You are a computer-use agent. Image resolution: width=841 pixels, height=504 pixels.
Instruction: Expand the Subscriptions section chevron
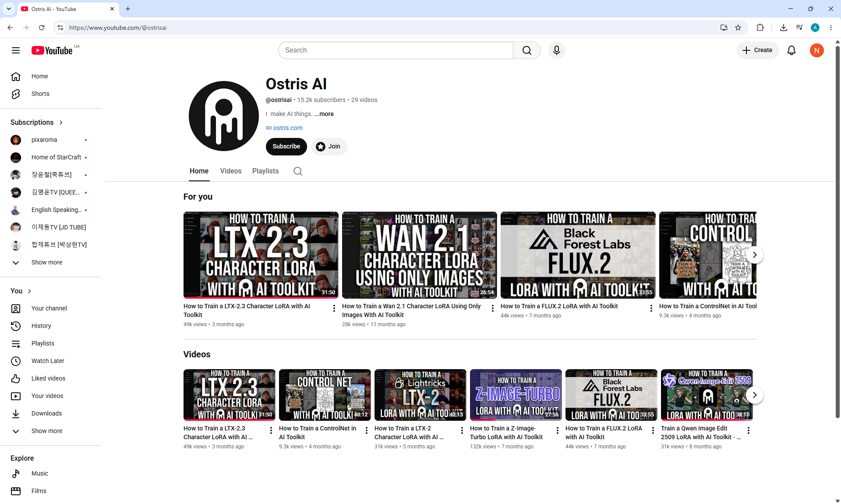coord(61,123)
